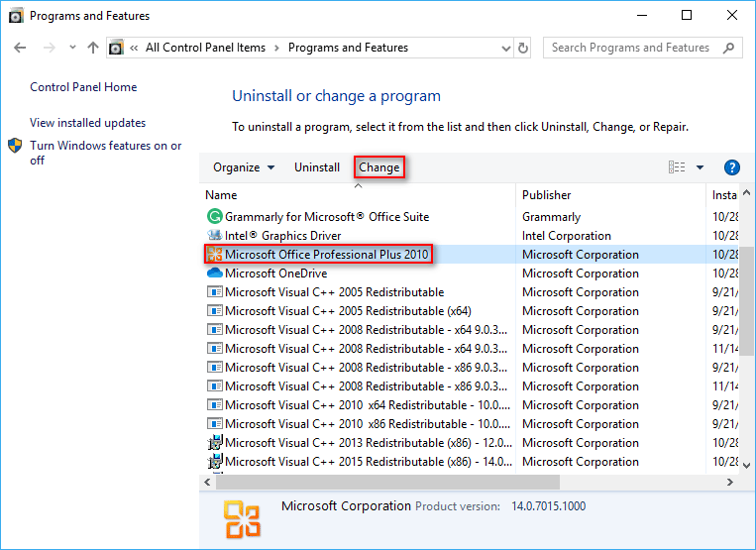Screen dimensions: 756x550
Task: Click the Change toolbar button
Action: click(x=379, y=167)
